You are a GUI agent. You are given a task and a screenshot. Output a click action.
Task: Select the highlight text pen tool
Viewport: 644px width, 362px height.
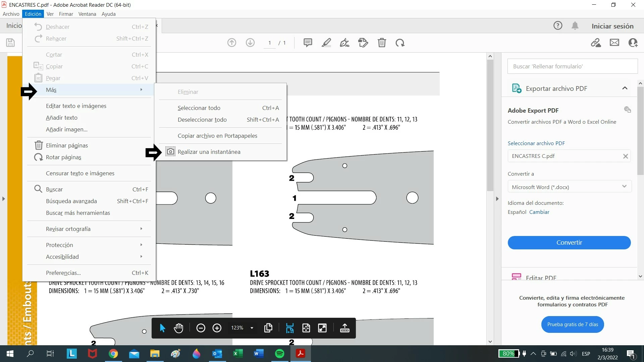pos(326,43)
